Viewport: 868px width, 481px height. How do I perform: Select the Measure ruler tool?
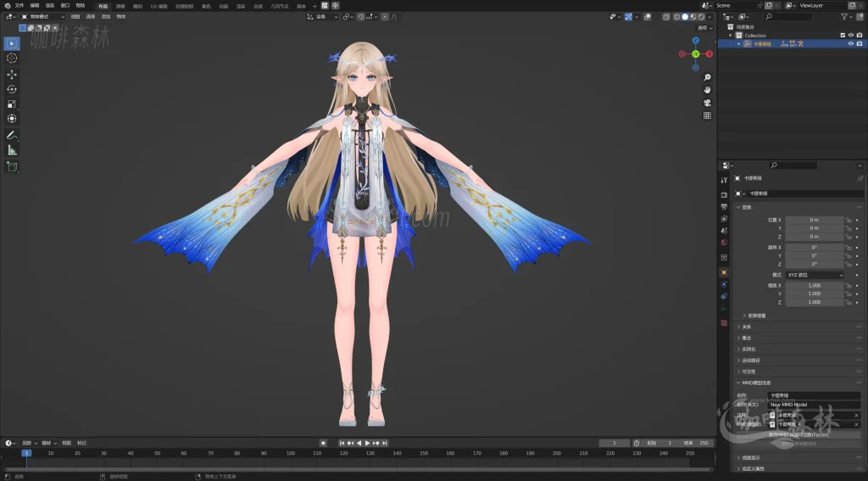tap(12, 150)
